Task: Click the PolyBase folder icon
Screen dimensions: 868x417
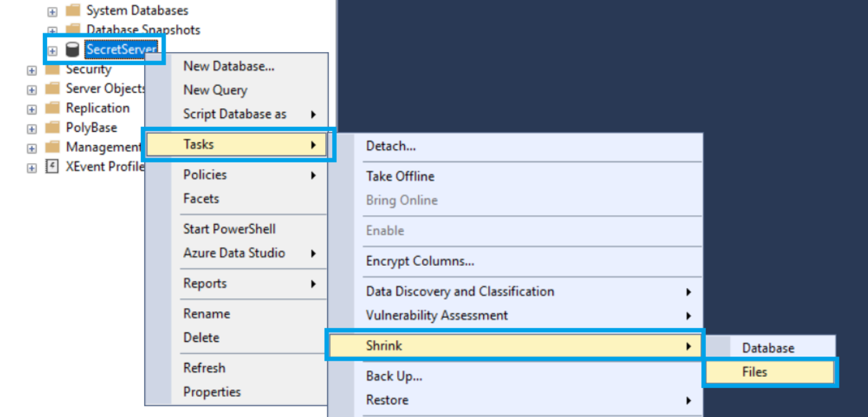Action: click(52, 128)
